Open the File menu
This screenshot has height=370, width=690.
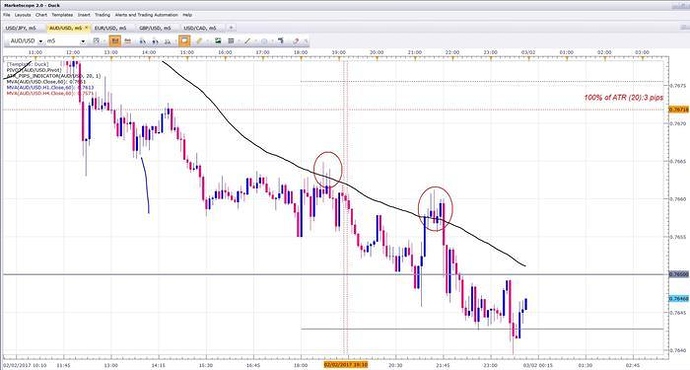point(6,15)
